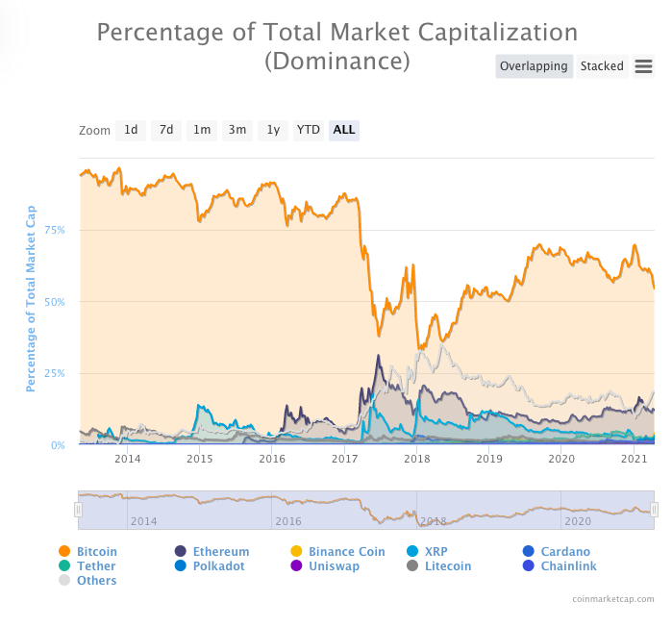
Task: Toggle the XRP series label
Action: [437, 552]
